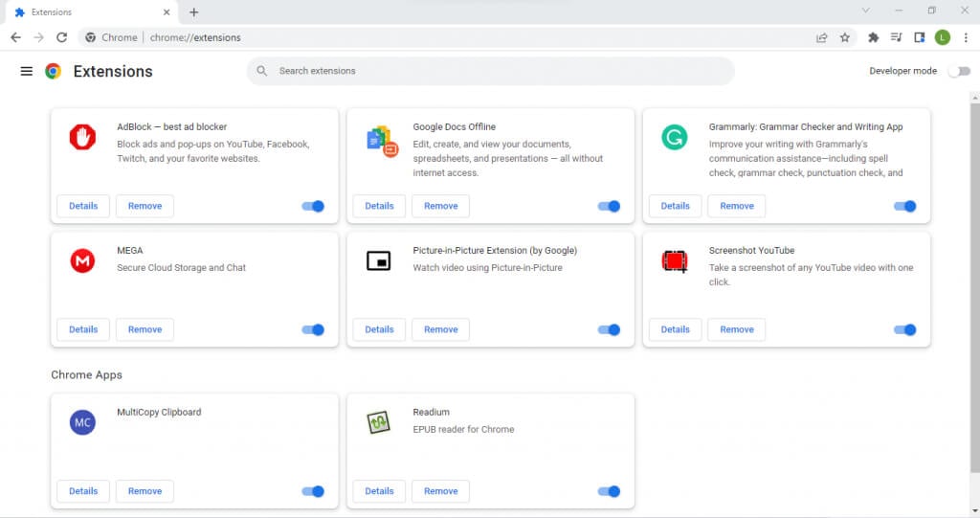Image resolution: width=980 pixels, height=518 pixels.
Task: Reload the current page
Action: pos(62,37)
